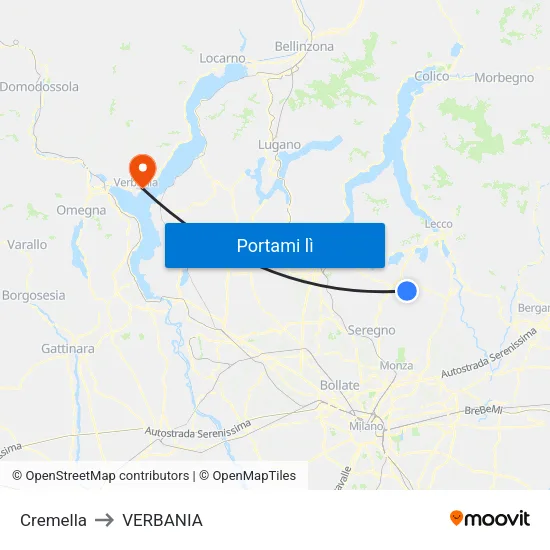Select the Cremella origin label
The image size is (550, 550).
[x=53, y=520]
